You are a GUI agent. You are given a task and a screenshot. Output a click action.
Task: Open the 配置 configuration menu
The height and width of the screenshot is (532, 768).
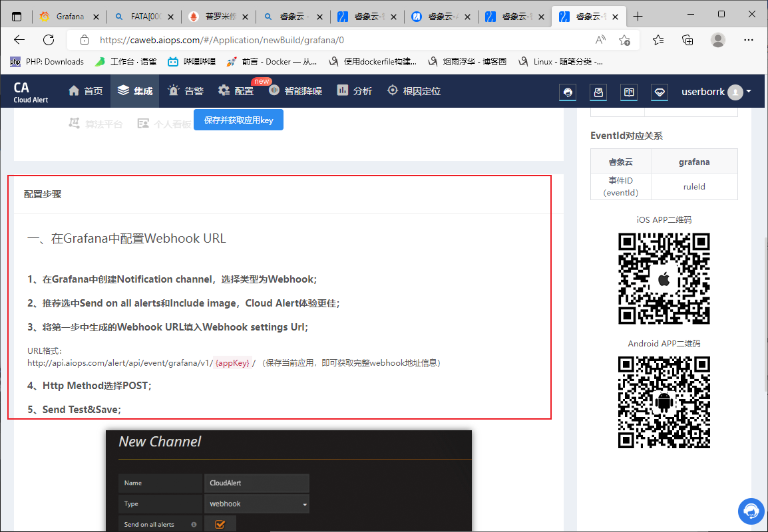click(236, 91)
